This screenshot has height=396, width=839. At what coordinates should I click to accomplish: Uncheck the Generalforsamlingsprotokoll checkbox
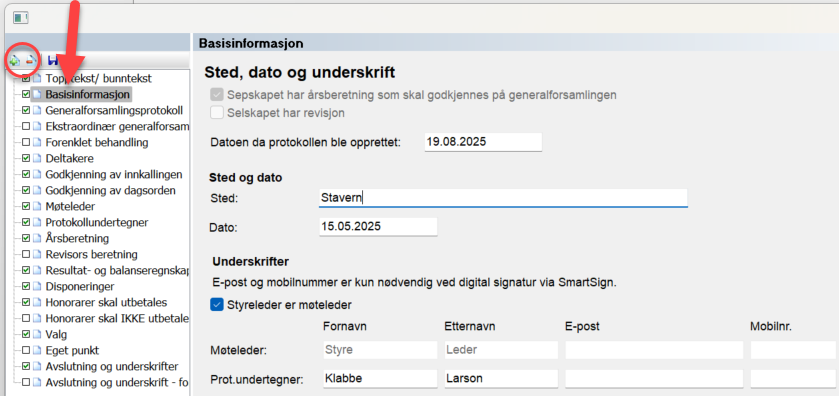26,111
